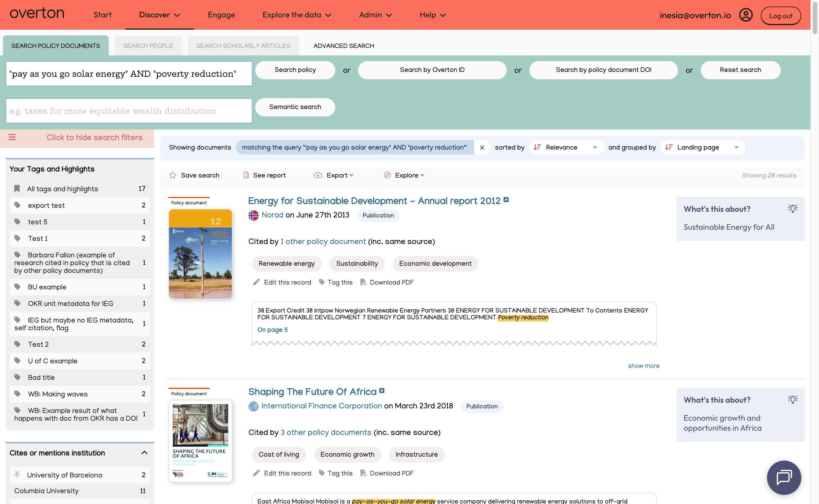Click the Save search star icon

tap(173, 175)
